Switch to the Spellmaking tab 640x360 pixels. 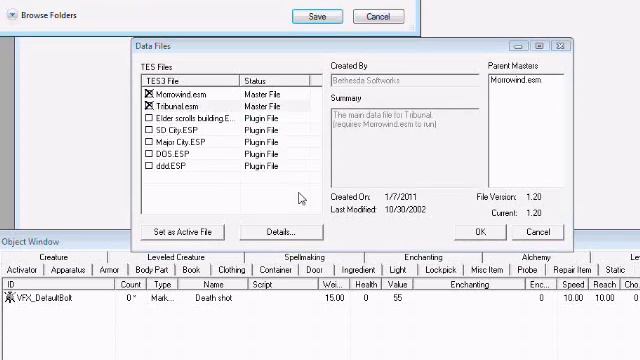point(304,257)
